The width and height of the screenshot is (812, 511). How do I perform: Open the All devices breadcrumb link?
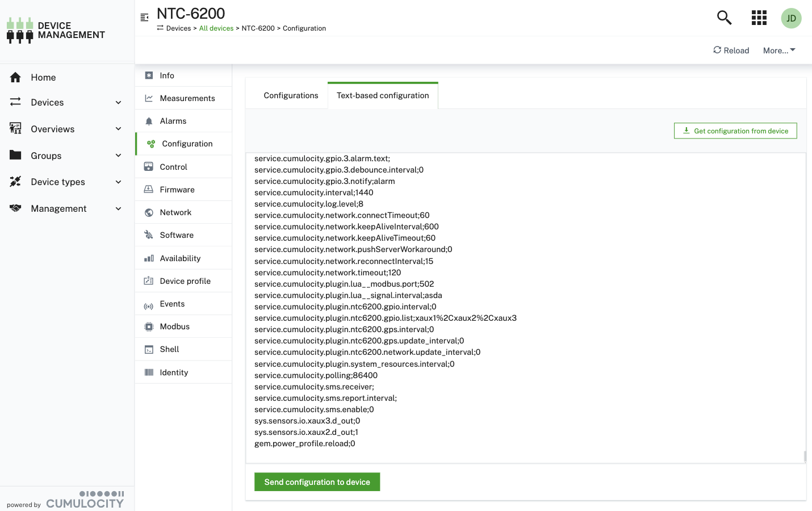click(216, 28)
